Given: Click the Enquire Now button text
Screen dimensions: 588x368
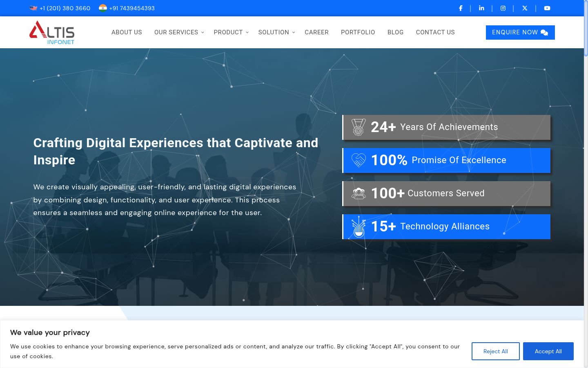Looking at the screenshot, I should click(x=515, y=32).
